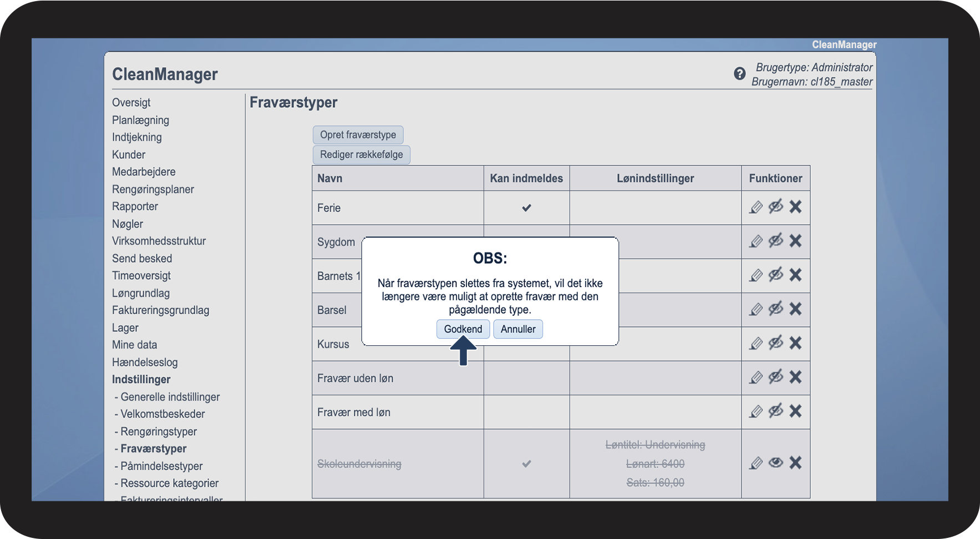Hide the Barsel absence type
Viewport: 980px width, 539px height.
tap(776, 309)
